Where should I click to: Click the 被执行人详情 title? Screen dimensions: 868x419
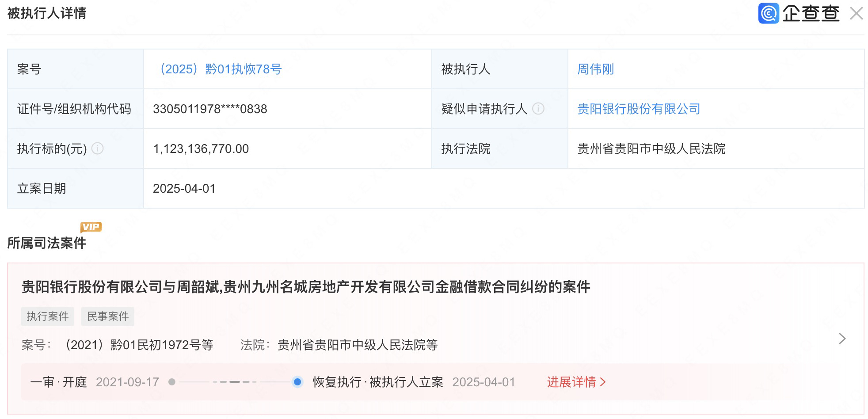[x=47, y=13]
